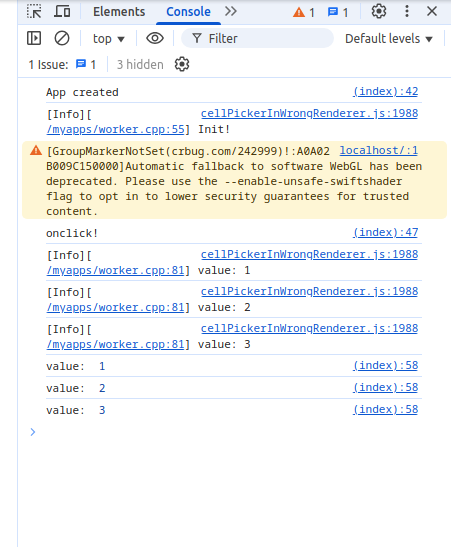451x547 pixels.
Task: Open the top JavaScript context dropdown
Action: [x=108, y=38]
